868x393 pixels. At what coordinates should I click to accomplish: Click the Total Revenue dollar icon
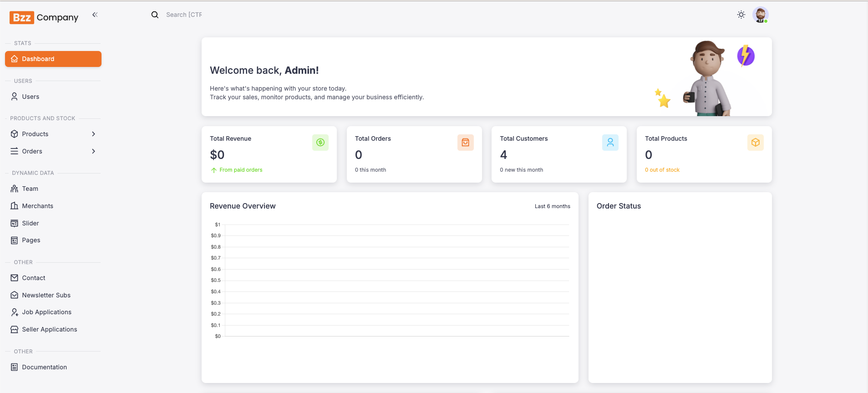click(320, 143)
